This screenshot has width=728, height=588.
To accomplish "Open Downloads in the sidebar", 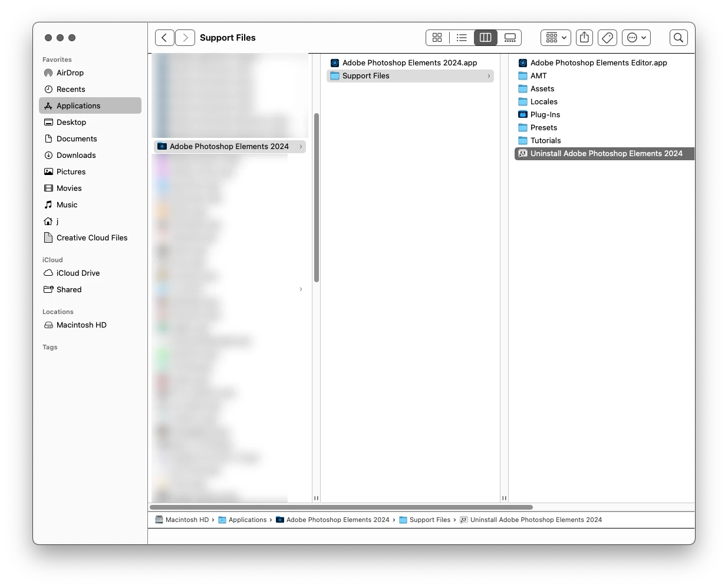I will pos(90,156).
